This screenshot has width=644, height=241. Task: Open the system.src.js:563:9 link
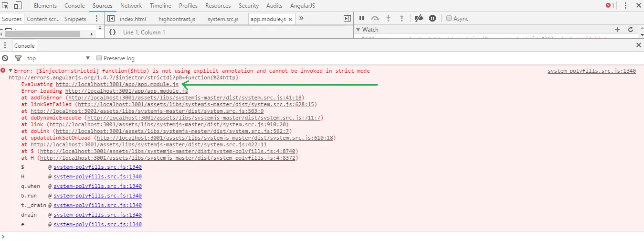(x=147, y=111)
